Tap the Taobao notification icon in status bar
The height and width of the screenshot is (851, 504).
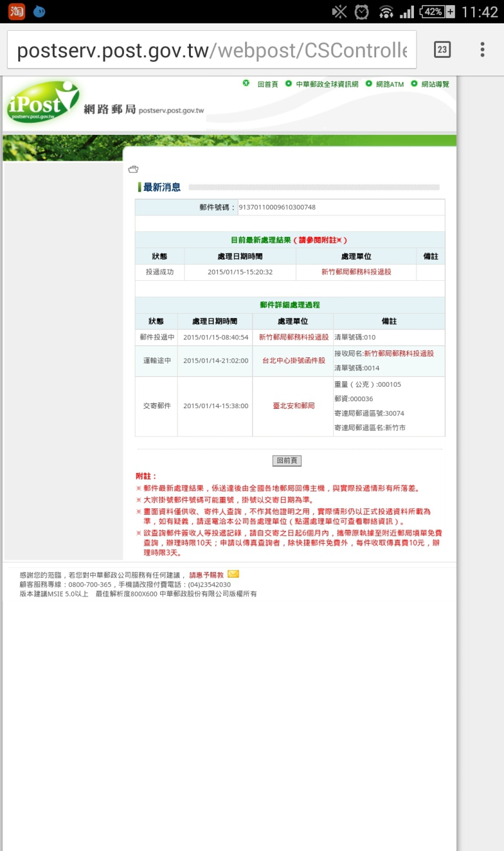[16, 11]
